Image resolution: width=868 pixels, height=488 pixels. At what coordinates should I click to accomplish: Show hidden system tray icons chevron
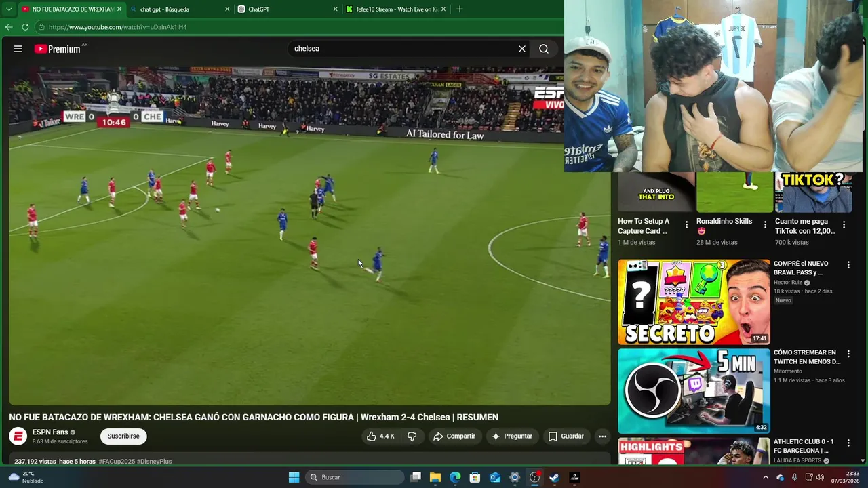coord(766,477)
